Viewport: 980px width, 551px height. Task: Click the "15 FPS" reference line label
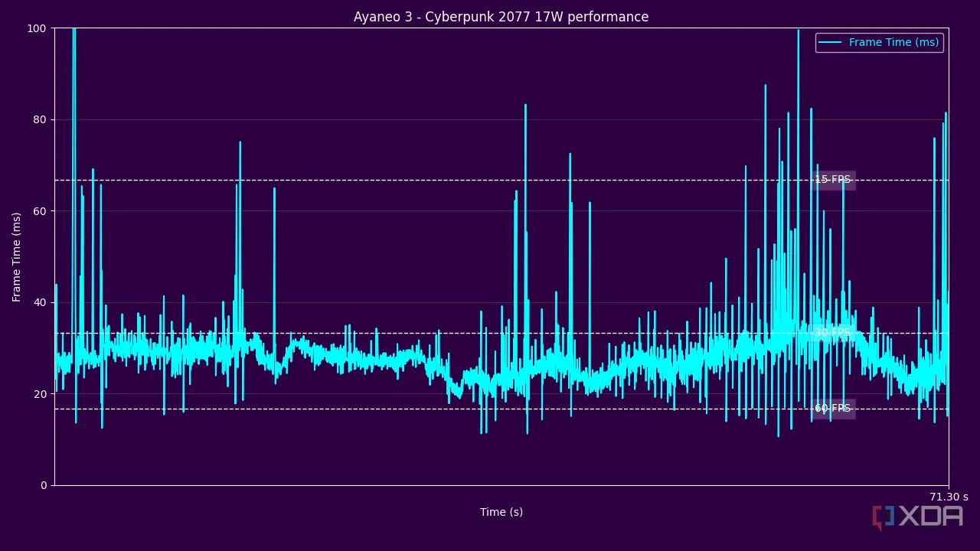pyautogui.click(x=832, y=180)
